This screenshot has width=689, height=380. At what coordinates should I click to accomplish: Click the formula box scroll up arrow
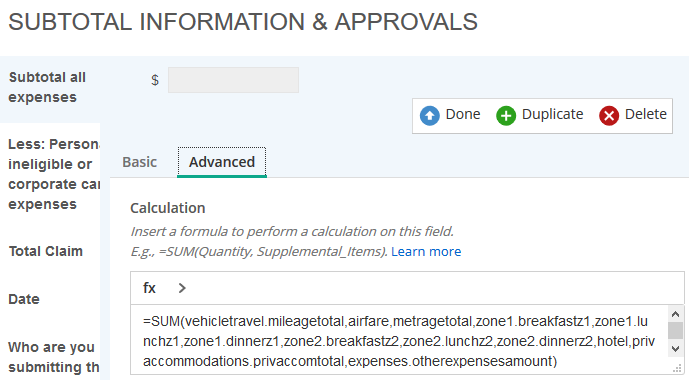[675, 314]
